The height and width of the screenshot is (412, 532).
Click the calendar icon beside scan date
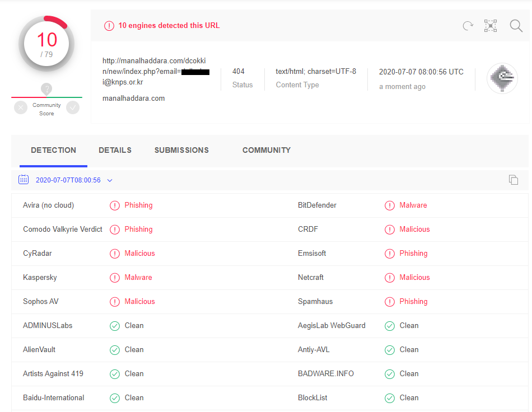click(24, 179)
